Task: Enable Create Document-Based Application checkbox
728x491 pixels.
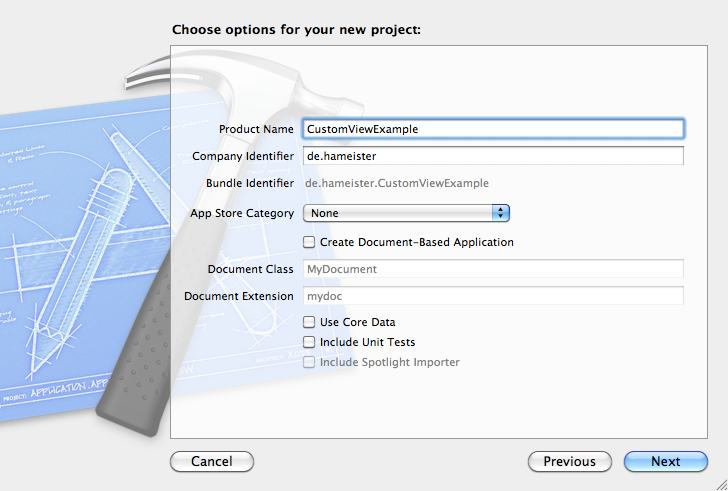Action: pos(309,242)
